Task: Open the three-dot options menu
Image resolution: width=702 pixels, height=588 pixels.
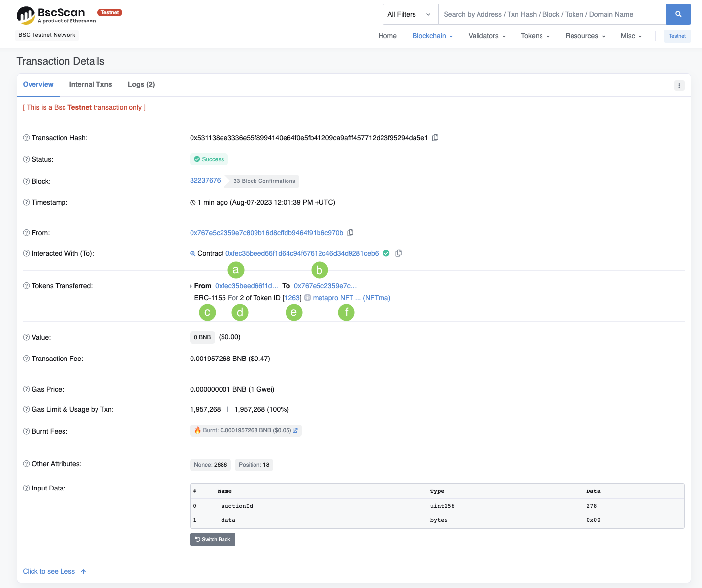Action: click(x=679, y=86)
